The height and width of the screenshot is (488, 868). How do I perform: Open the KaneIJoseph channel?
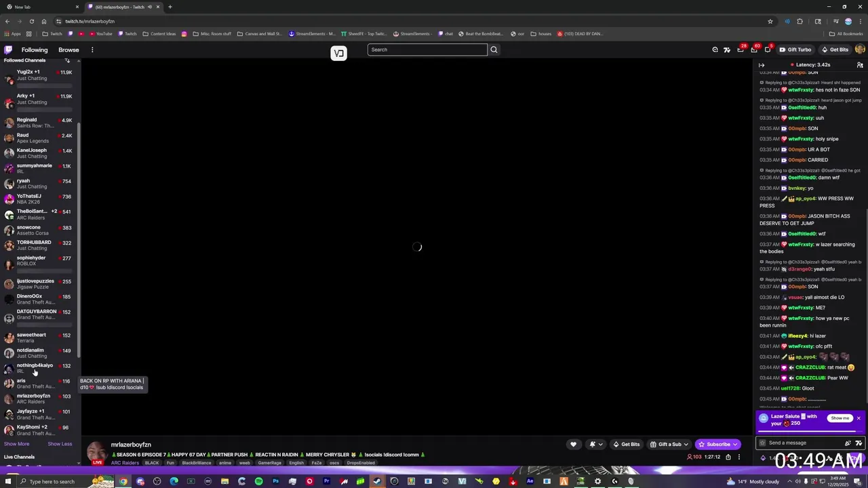click(40, 153)
